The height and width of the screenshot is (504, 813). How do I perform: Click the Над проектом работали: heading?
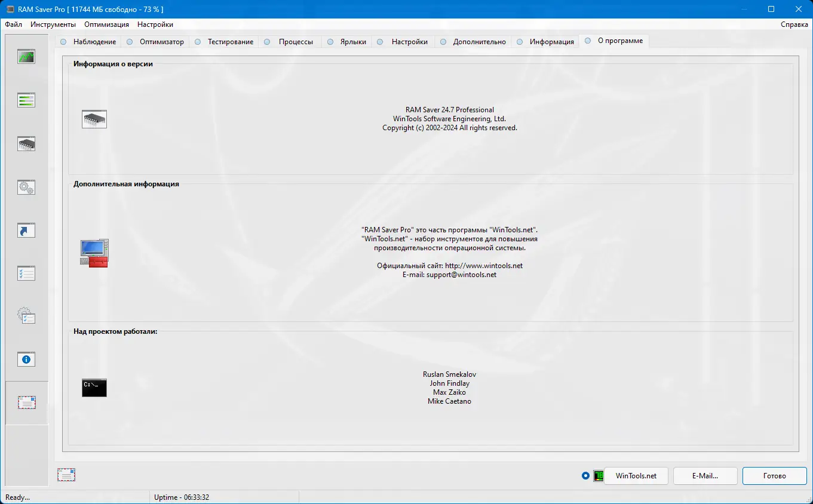115,331
